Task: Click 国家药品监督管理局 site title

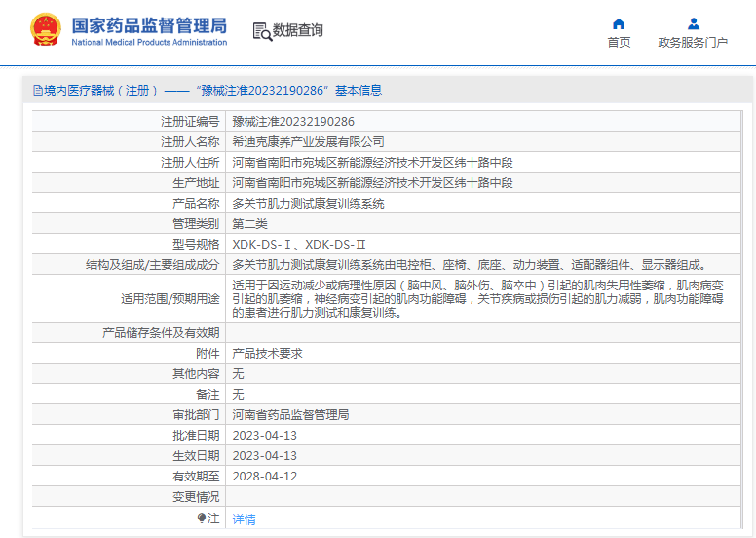Action: 149,25
